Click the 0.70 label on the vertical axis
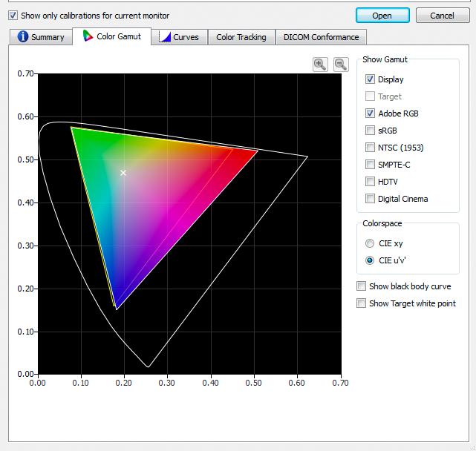Viewport: 476px width, 451px height. click(25, 73)
